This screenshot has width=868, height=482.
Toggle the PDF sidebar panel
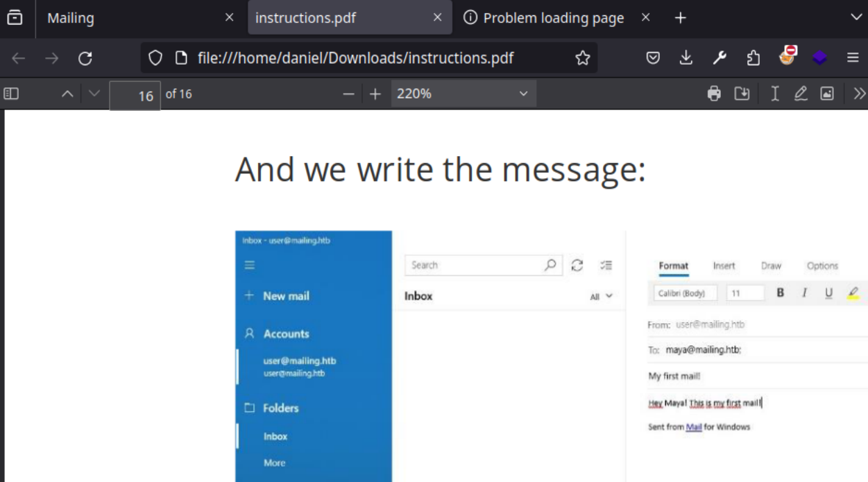(11, 94)
